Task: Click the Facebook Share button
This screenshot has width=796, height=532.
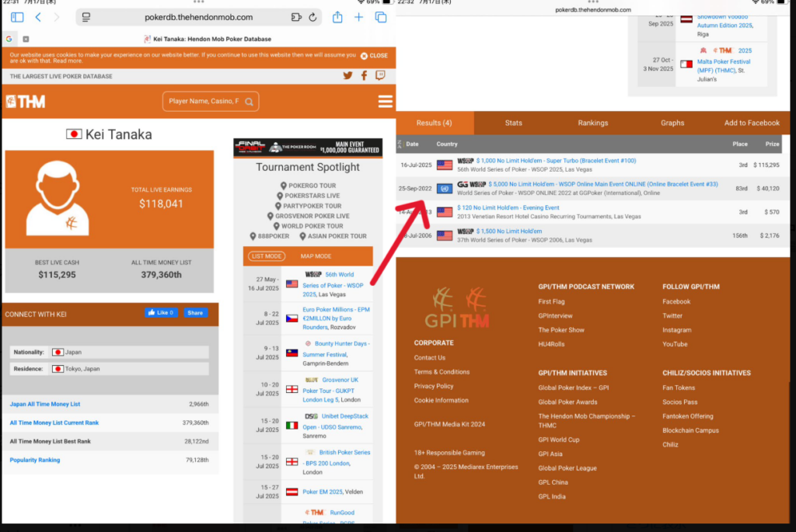Action: pyautogui.click(x=195, y=313)
